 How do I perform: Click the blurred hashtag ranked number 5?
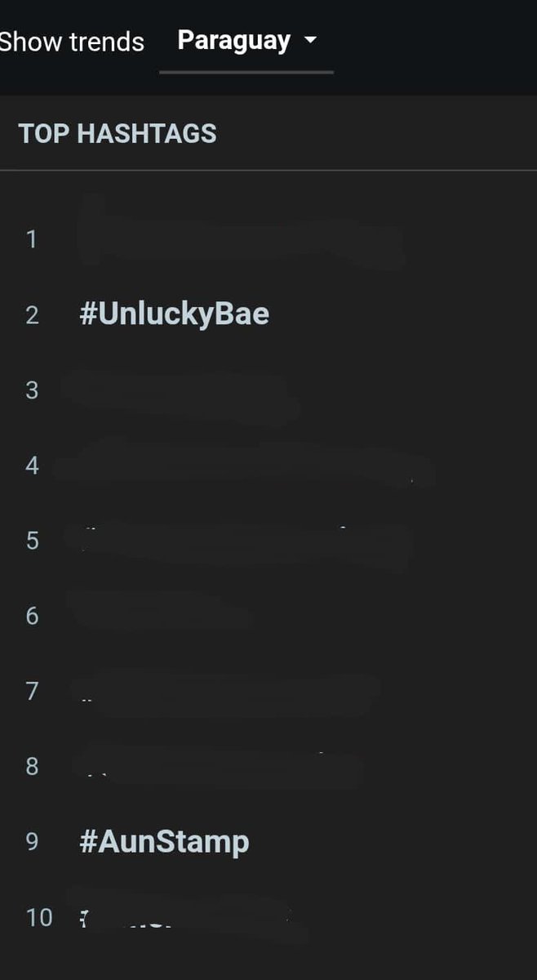pyautogui.click(x=245, y=541)
